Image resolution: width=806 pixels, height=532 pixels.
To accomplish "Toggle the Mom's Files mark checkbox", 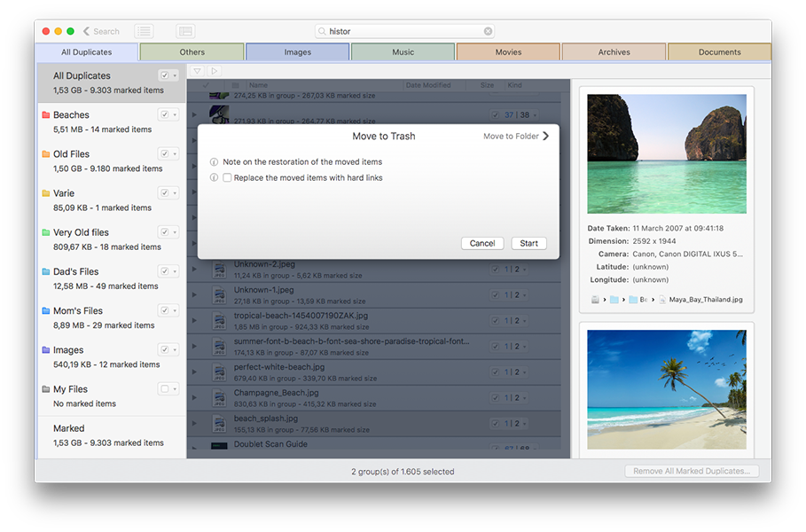I will tap(165, 310).
